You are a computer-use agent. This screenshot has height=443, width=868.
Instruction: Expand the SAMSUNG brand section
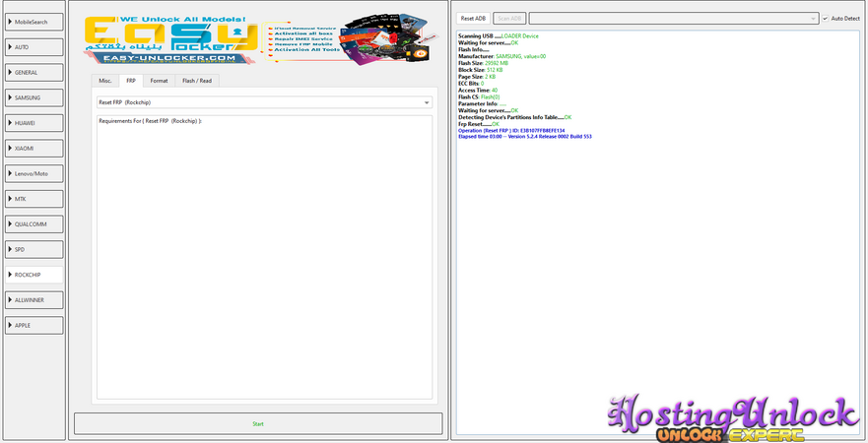point(33,97)
